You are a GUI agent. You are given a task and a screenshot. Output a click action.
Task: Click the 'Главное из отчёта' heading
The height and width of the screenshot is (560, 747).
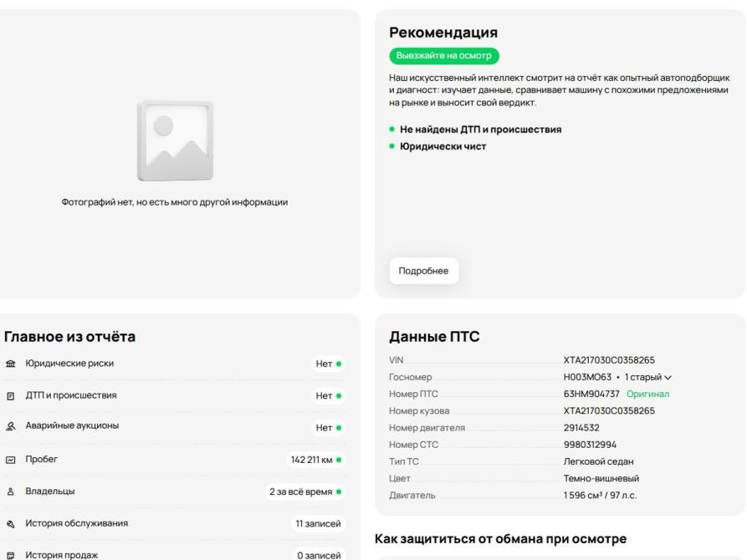[69, 337]
